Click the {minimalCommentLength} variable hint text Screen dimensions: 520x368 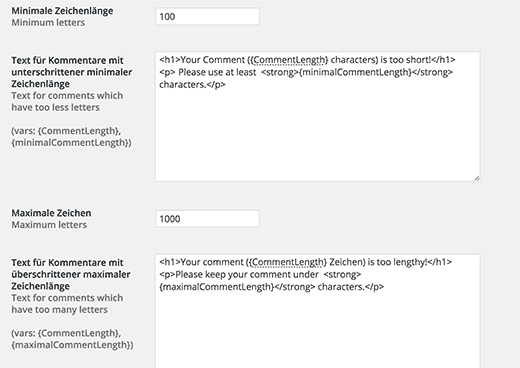click(70, 143)
